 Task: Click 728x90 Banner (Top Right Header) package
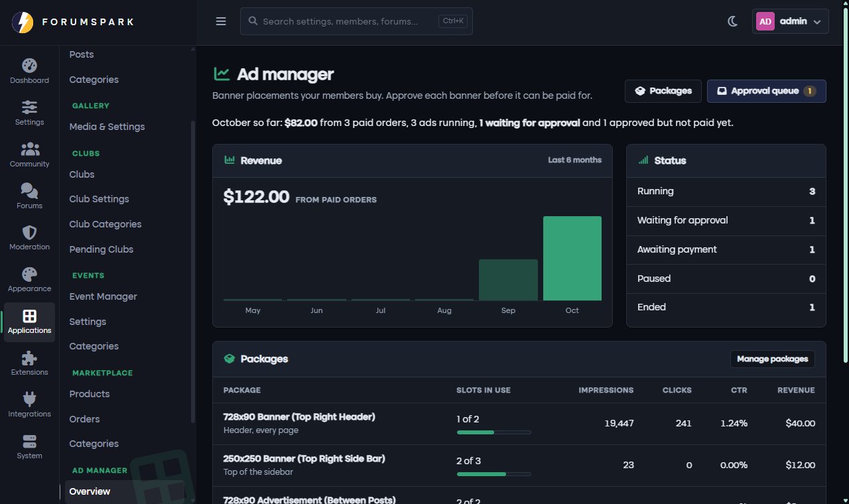(x=299, y=417)
